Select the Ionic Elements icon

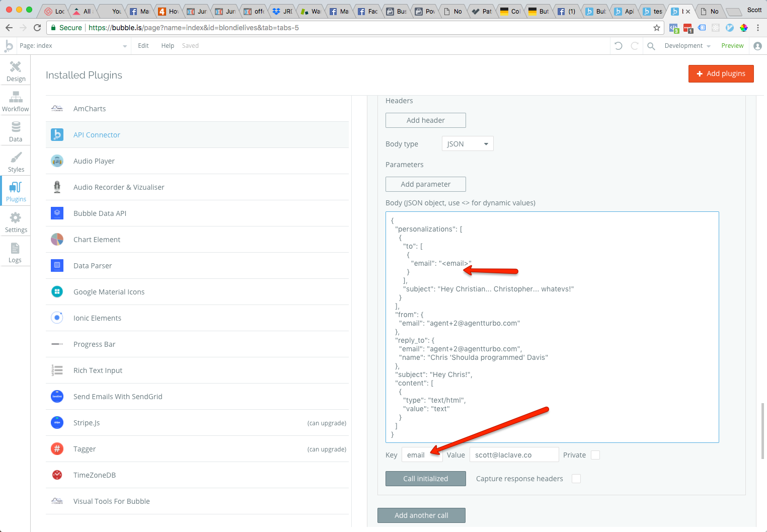click(57, 318)
